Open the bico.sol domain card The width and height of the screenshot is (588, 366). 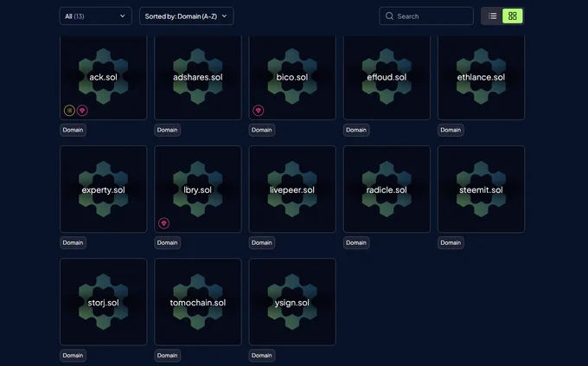click(x=292, y=77)
